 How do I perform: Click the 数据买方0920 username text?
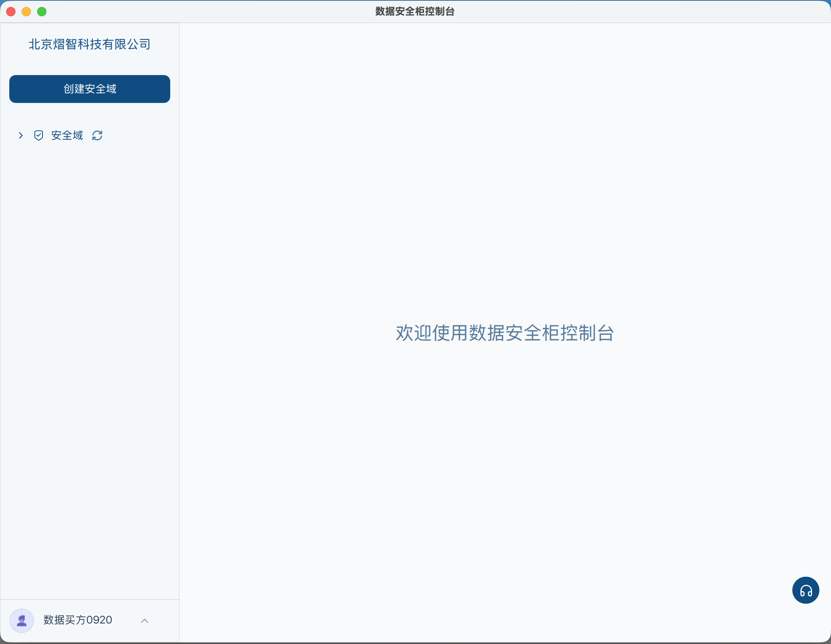(x=78, y=620)
